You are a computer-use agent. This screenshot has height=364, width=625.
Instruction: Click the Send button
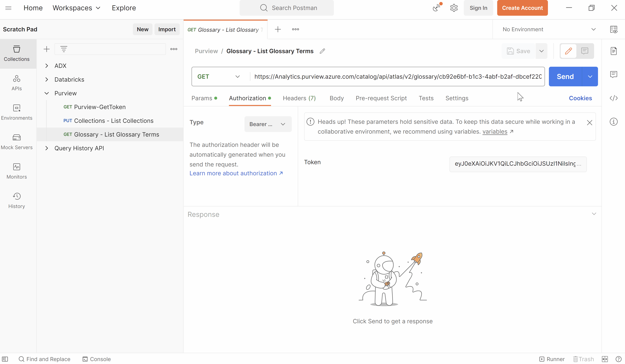point(565,77)
